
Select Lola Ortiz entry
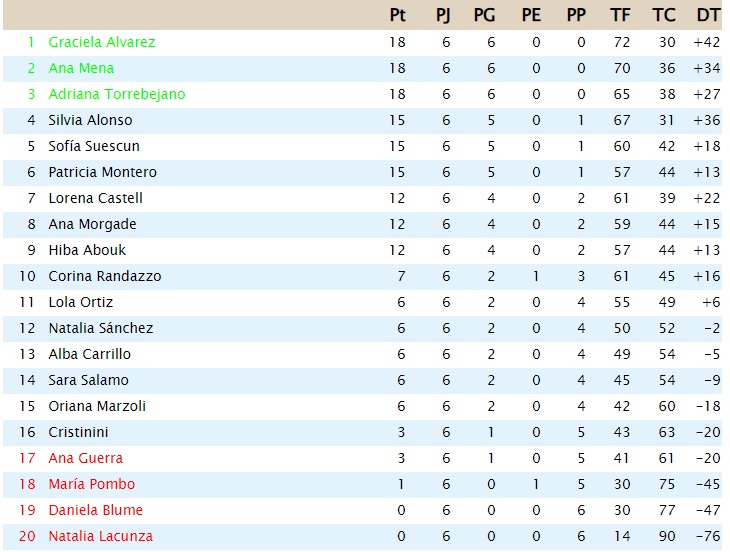click(81, 302)
